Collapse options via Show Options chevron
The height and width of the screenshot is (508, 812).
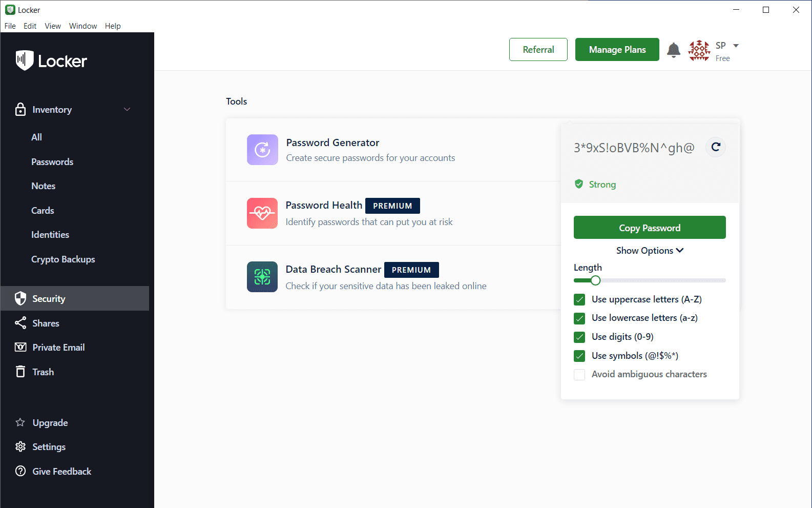coord(680,250)
